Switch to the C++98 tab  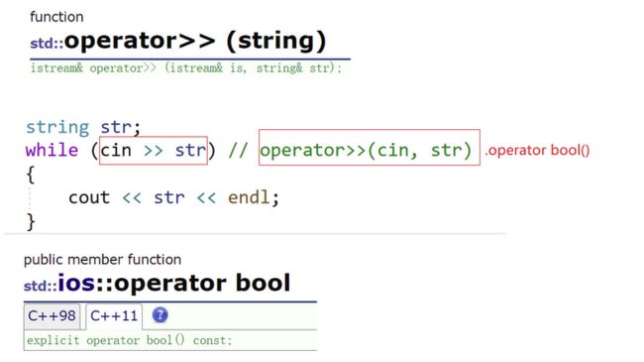(52, 316)
